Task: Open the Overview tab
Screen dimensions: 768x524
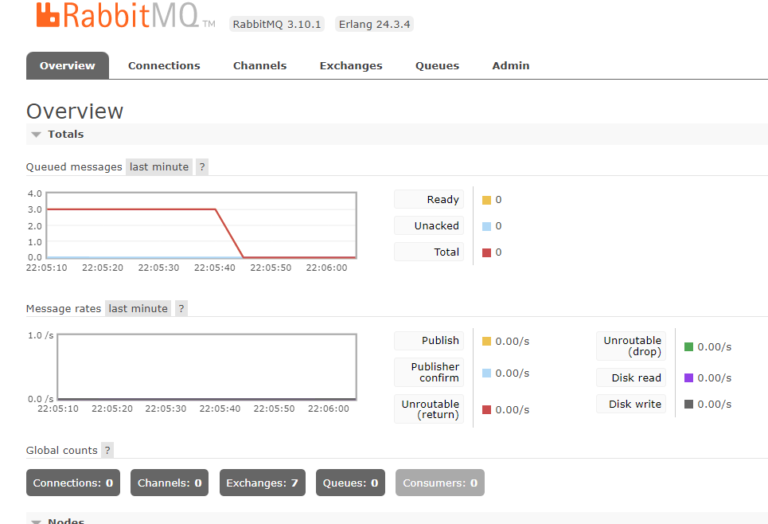Action: pyautogui.click(x=68, y=66)
